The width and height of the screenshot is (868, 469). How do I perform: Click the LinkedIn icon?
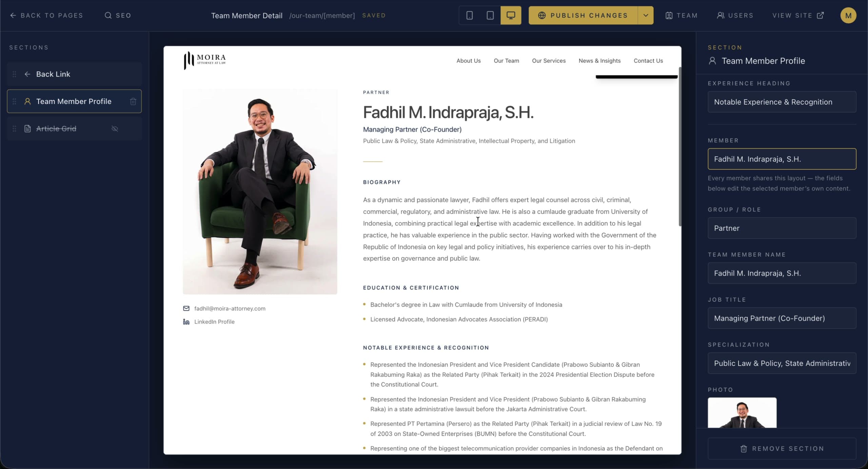186,322
